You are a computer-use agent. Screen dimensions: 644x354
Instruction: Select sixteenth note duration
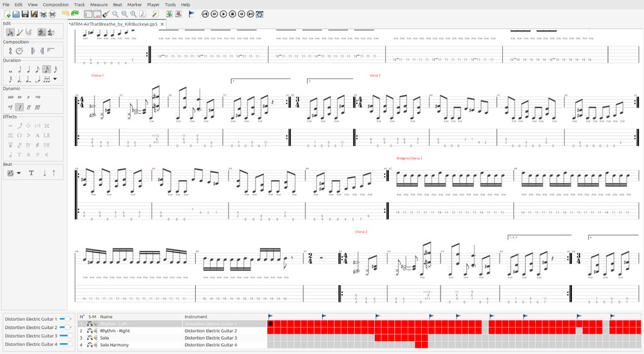46,70
